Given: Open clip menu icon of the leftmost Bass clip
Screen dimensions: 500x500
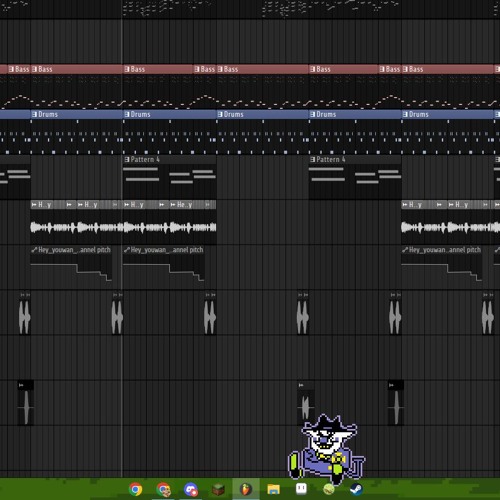Looking at the screenshot, I should [x=11, y=69].
